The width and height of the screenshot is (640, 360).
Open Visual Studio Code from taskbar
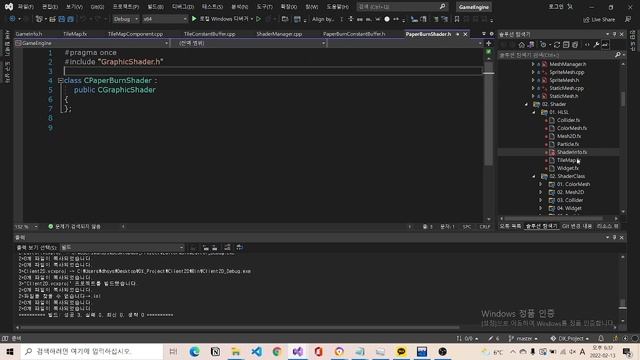[x=257, y=351]
